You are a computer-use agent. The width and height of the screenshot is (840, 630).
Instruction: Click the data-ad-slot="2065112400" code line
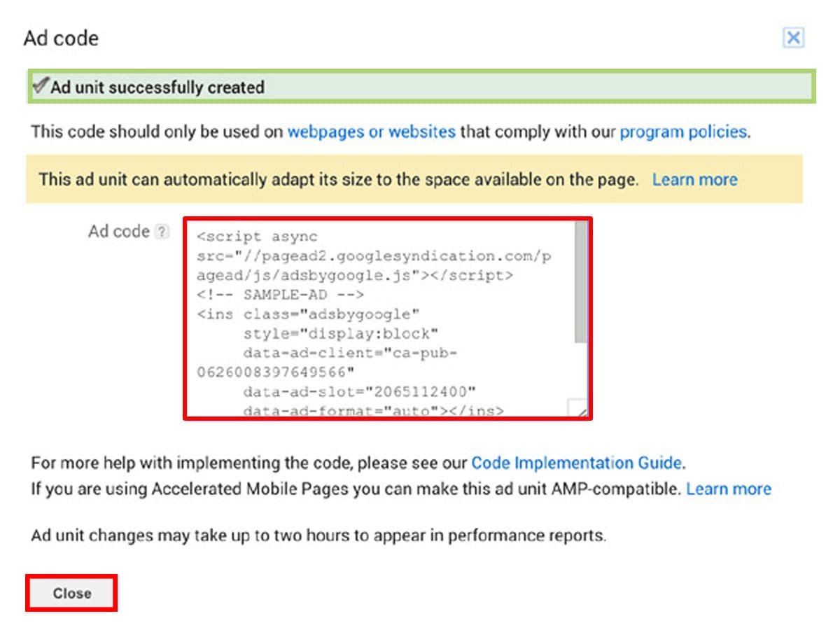pos(359,391)
